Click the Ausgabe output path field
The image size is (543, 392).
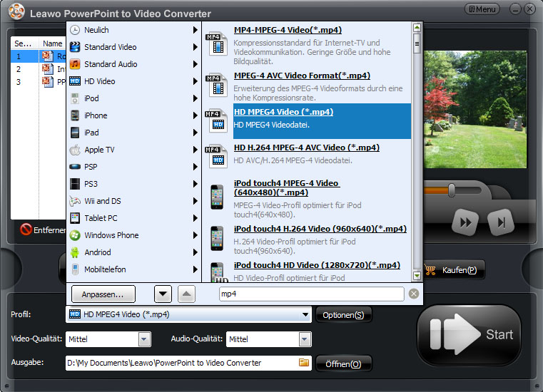188,363
